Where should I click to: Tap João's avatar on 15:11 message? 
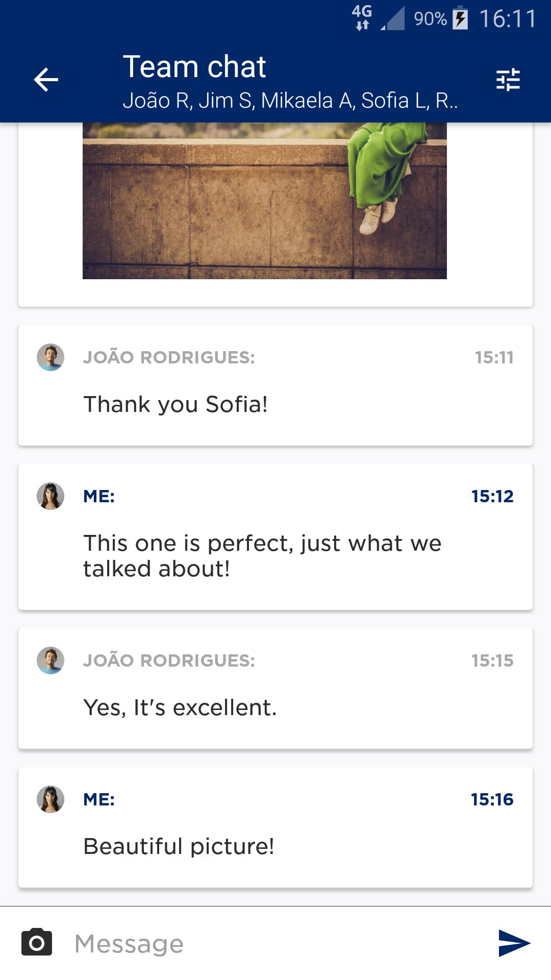click(x=51, y=357)
